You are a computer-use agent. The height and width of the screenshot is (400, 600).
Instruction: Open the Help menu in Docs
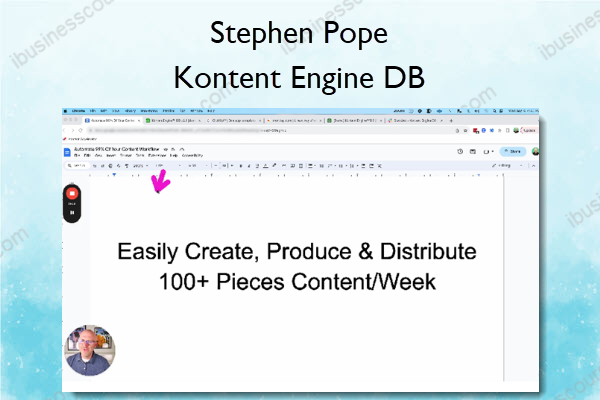coord(171,156)
